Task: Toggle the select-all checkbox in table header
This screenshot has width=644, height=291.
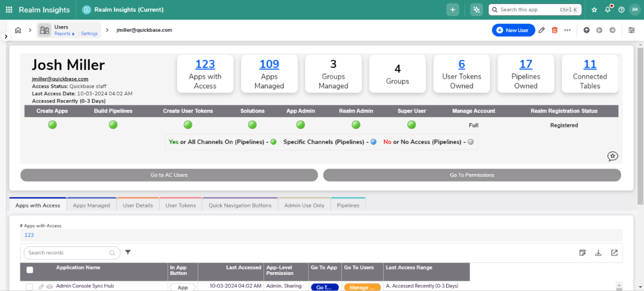Action: pos(30,270)
